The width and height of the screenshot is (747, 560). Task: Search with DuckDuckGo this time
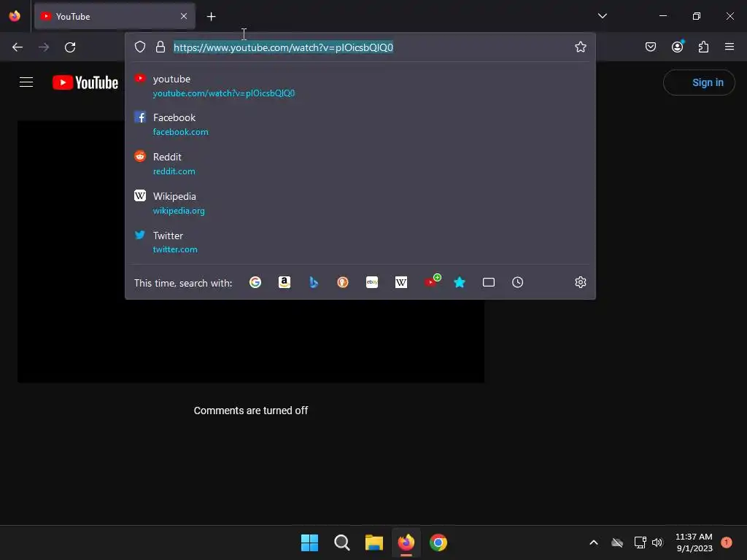(343, 282)
